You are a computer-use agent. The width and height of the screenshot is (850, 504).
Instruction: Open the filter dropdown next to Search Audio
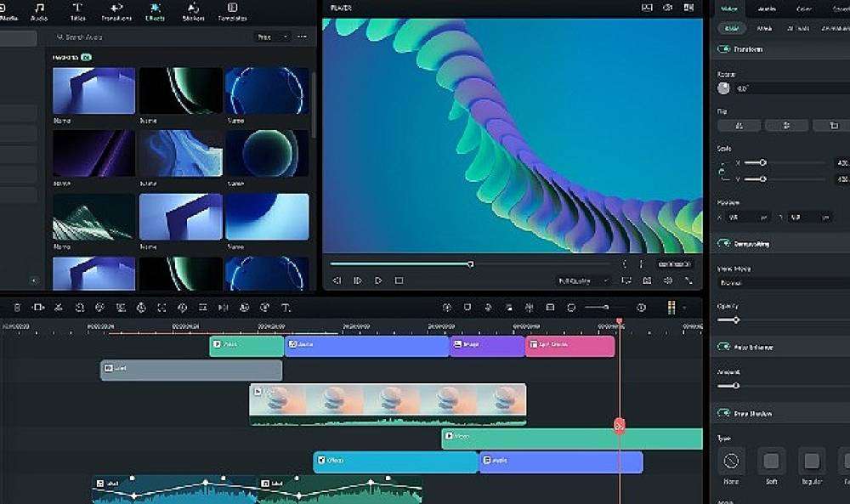tap(272, 37)
